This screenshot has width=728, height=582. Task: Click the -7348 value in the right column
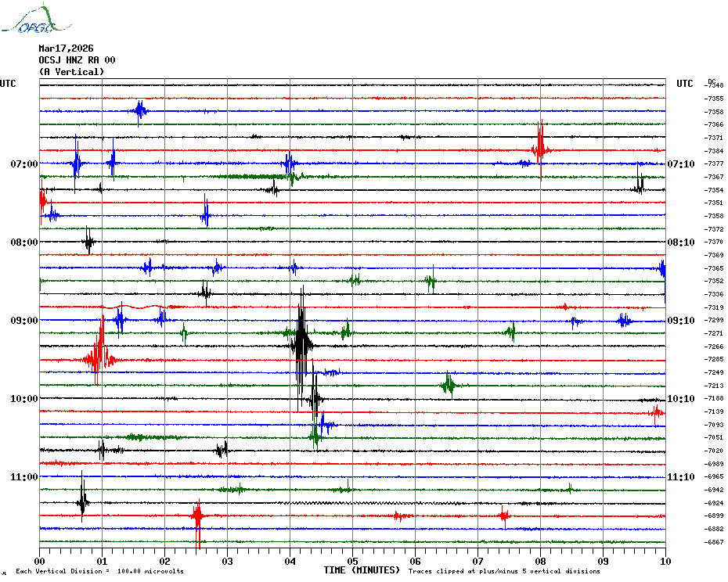(715, 85)
